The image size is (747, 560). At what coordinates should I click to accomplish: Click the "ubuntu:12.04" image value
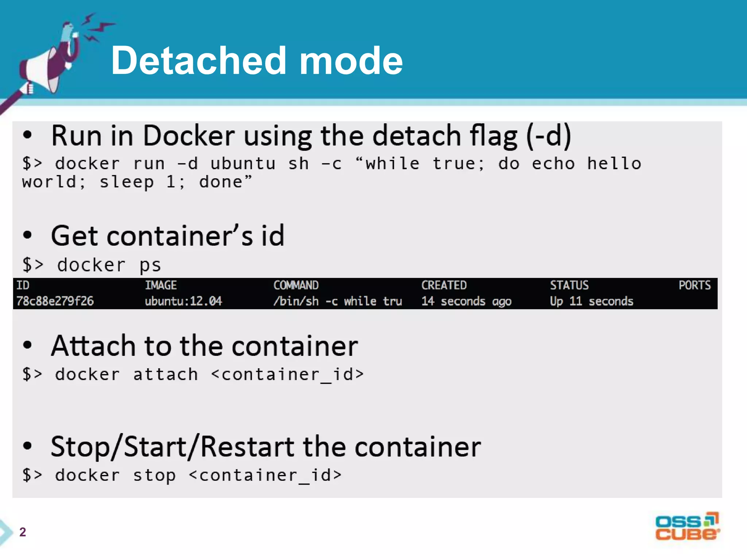pos(183,301)
